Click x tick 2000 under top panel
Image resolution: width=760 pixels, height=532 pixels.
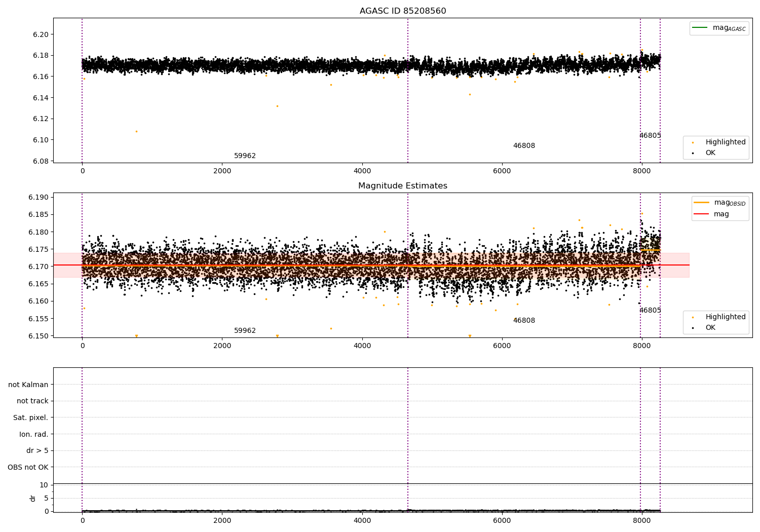[x=222, y=171]
